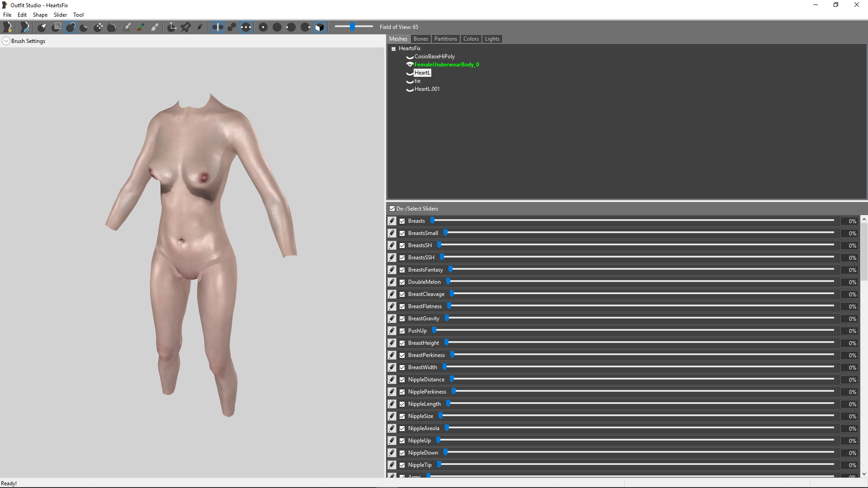Click the circle icon with right-edge dot
Screen dimensions: 868x488
[305, 27]
